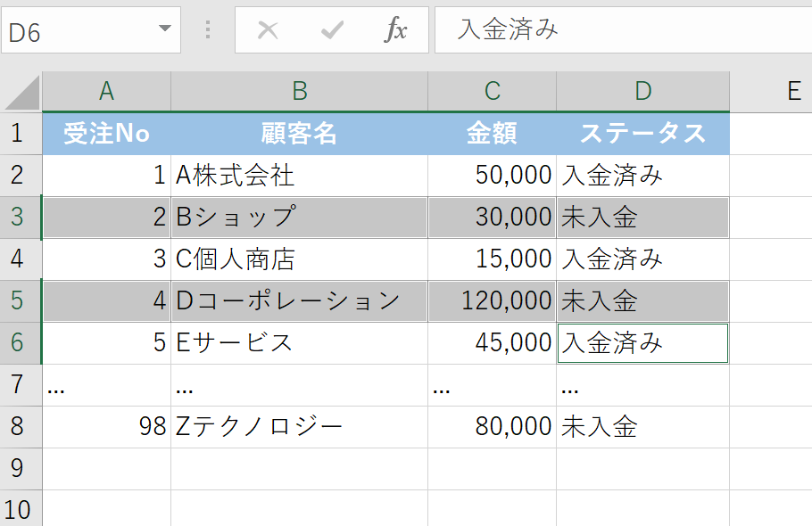Select column E header
Screen dimensions: 812x526
792,91
